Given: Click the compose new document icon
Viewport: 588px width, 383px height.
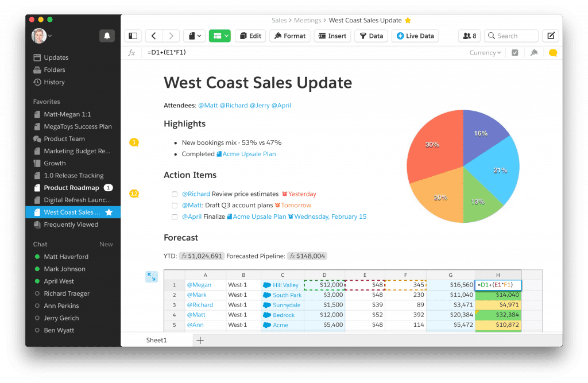Looking at the screenshot, I should [550, 36].
